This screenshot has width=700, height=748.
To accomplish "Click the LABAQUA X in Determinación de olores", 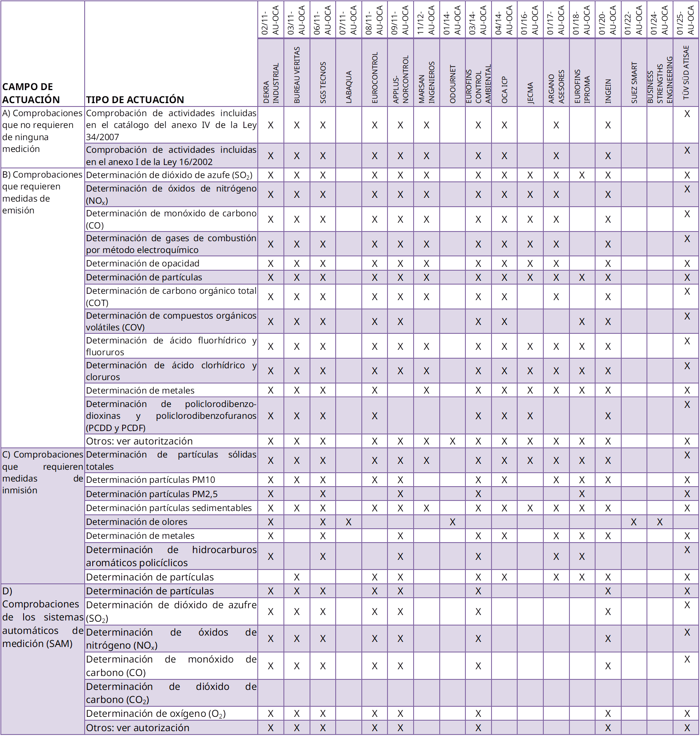I will [349, 522].
